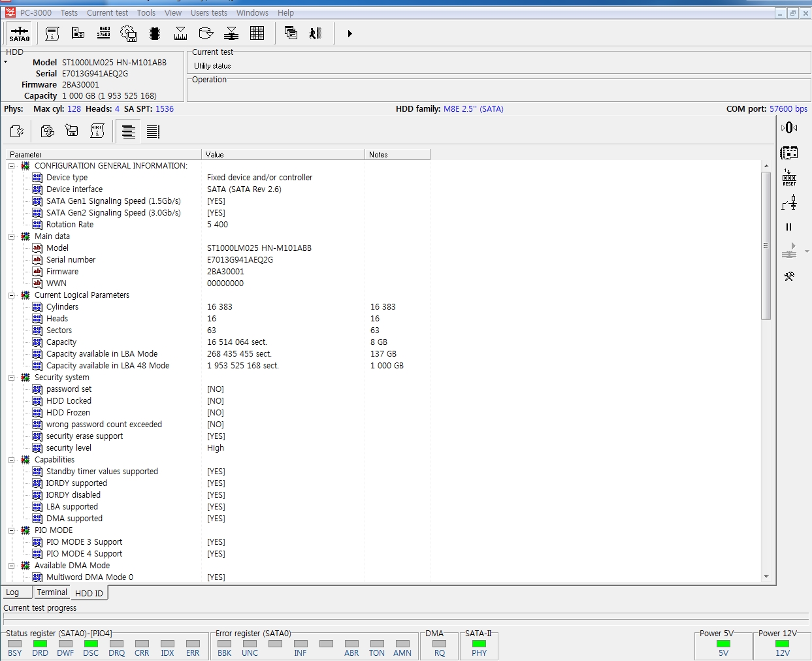Click the grid table icon in toolbar
The height and width of the screenshot is (661, 812).
coord(257,33)
